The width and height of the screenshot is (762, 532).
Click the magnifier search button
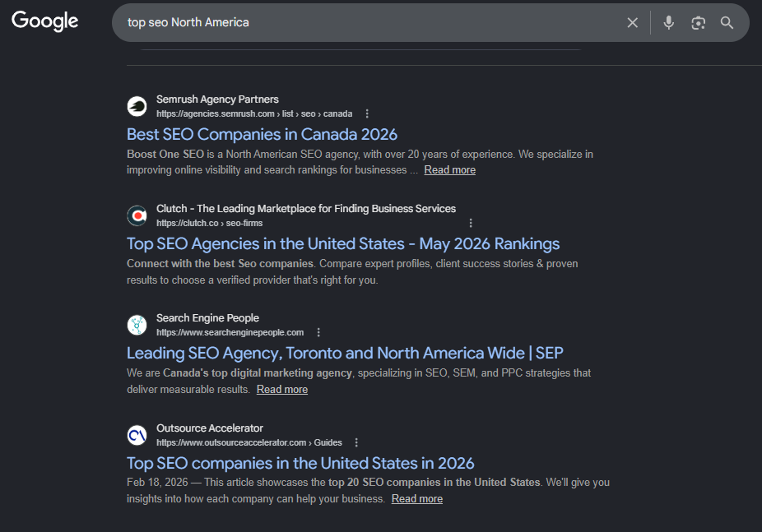point(727,23)
